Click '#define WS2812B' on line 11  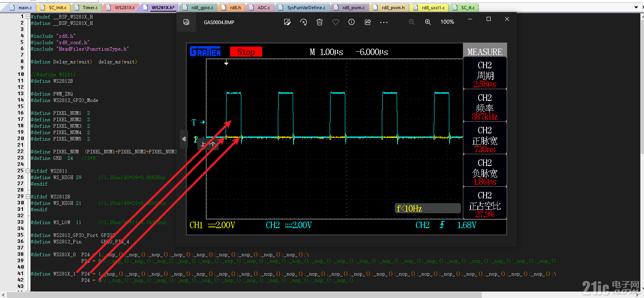[52, 81]
